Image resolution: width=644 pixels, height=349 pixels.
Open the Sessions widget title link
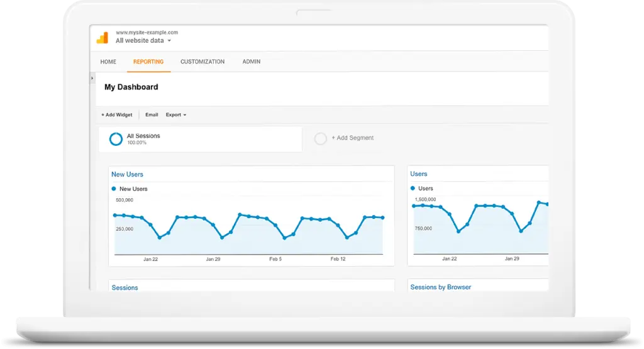coord(125,288)
